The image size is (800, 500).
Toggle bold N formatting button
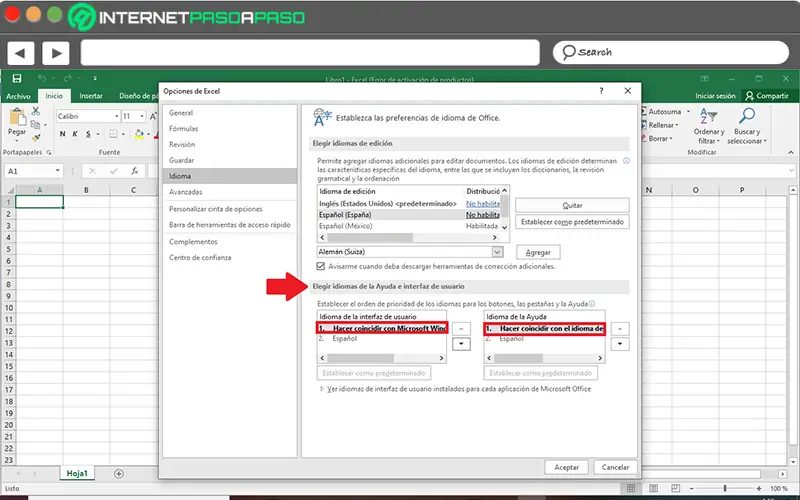[62, 134]
